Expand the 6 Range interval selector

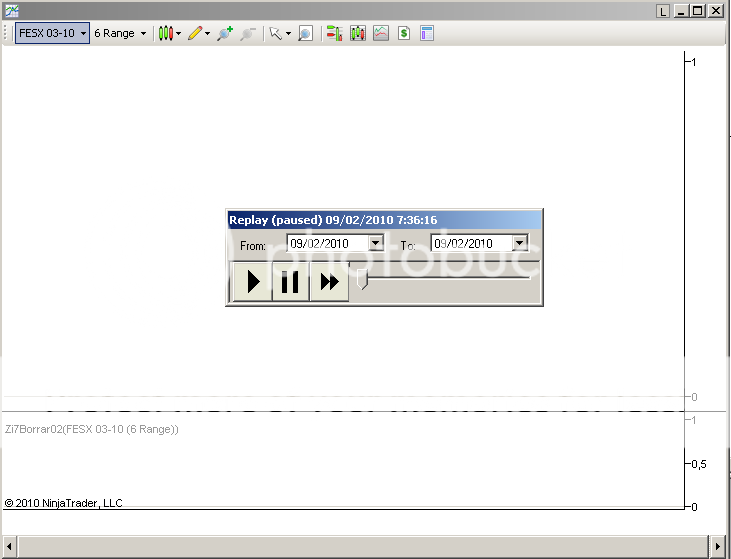coord(120,33)
